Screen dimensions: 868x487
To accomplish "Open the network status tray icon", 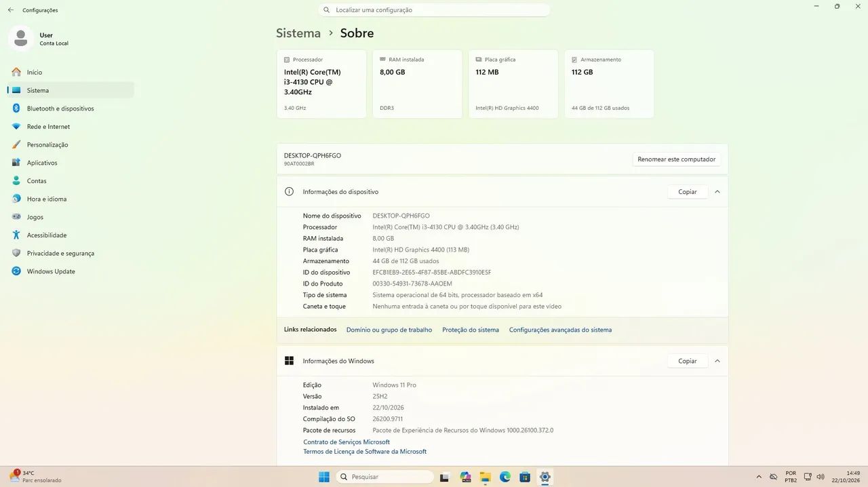I will 808,477.
